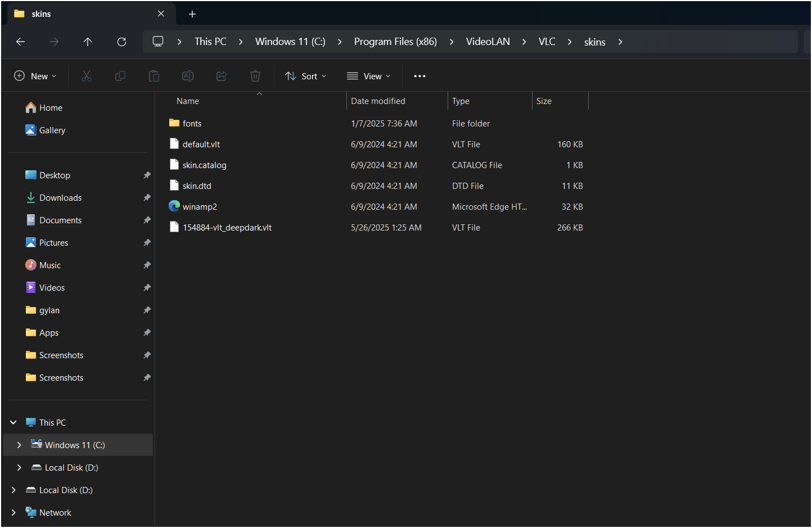Screen dimensions: 812x528
Task: Click the Cut scissors icon
Action: 87,76
